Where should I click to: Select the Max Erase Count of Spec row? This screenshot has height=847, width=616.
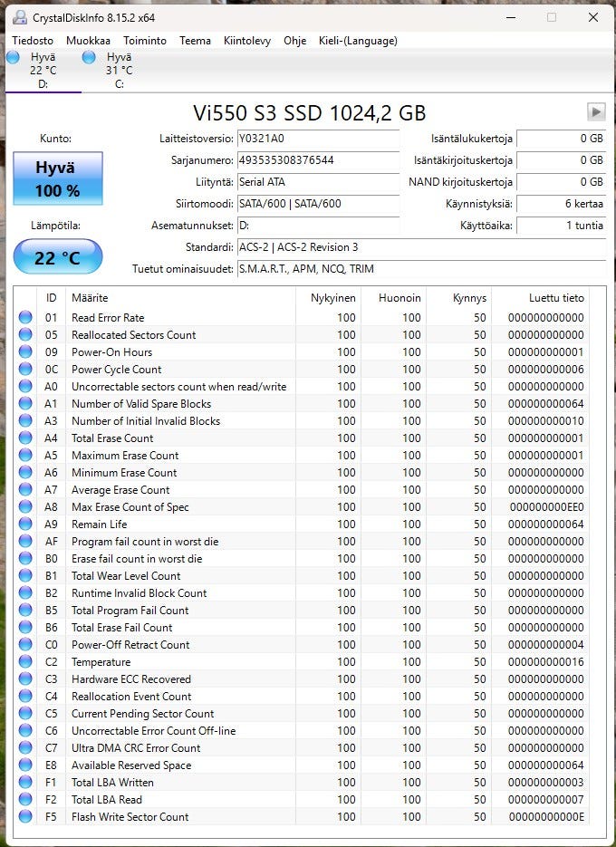tap(302, 506)
